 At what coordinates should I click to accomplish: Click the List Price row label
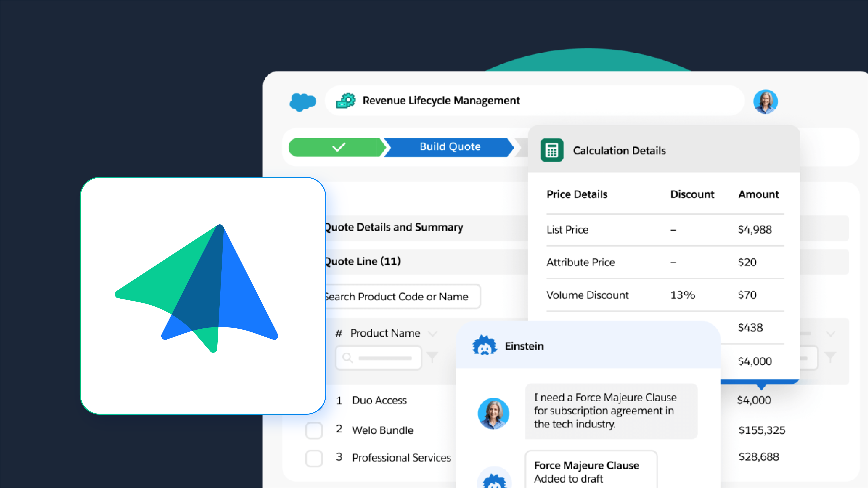click(567, 230)
